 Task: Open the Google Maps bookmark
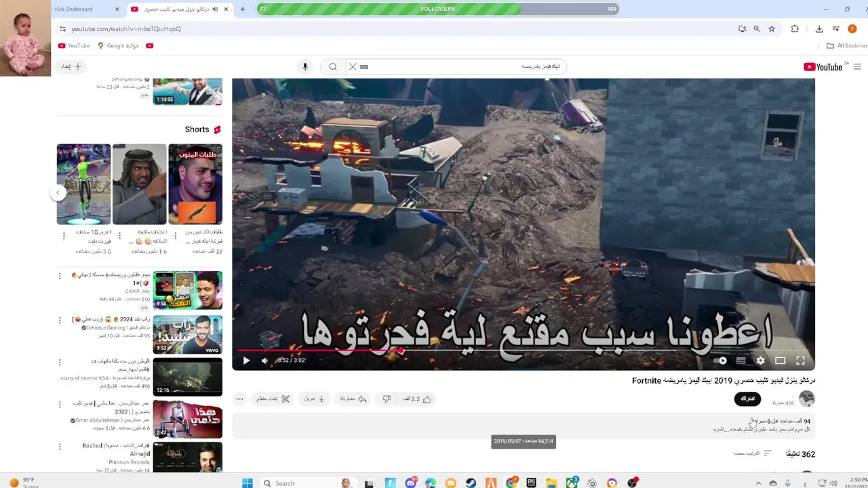point(118,46)
